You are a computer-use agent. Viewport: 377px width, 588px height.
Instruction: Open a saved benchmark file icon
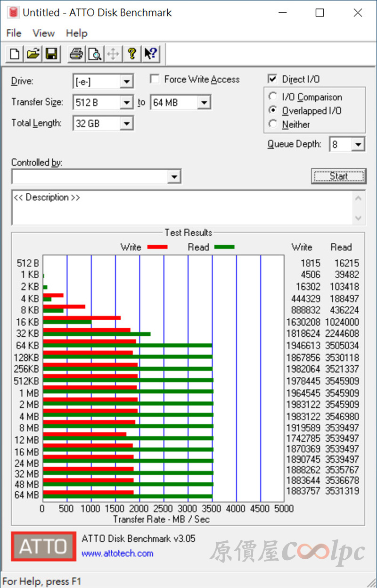coord(33,54)
